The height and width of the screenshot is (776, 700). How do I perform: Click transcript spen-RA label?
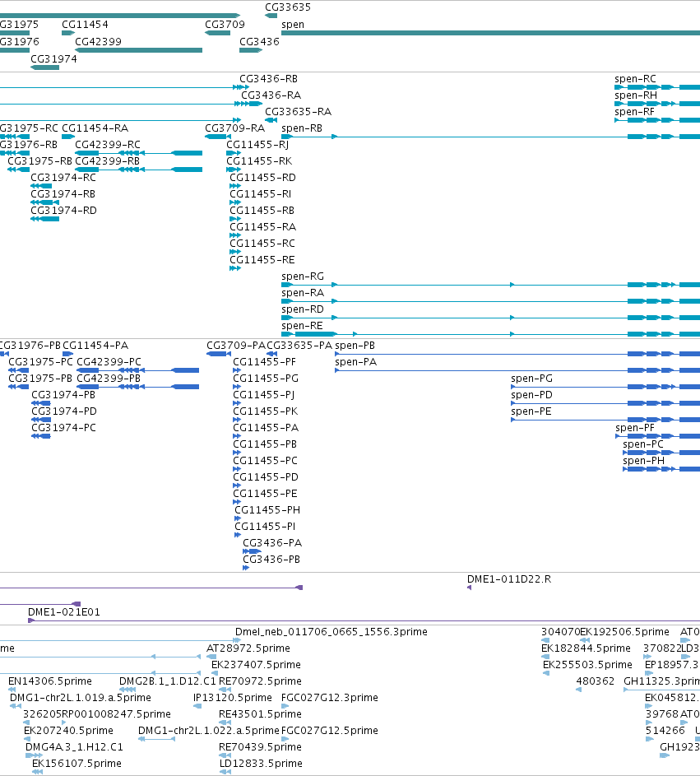pyautogui.click(x=303, y=293)
